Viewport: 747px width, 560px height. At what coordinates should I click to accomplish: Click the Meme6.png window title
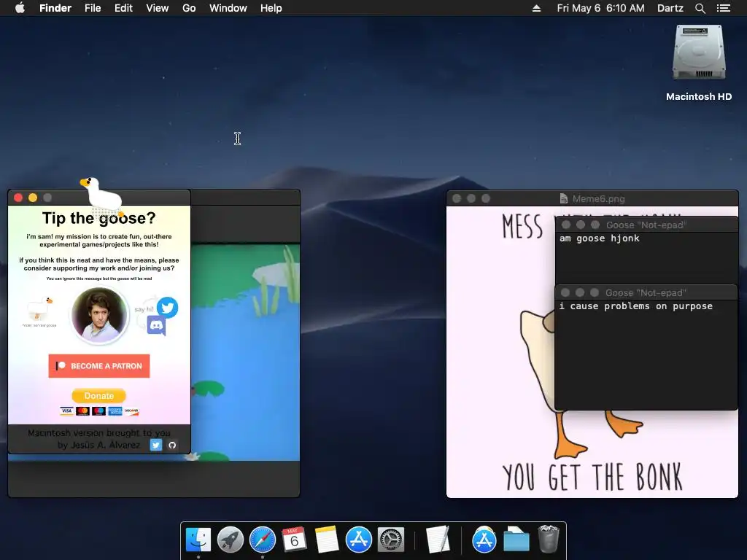[598, 198]
